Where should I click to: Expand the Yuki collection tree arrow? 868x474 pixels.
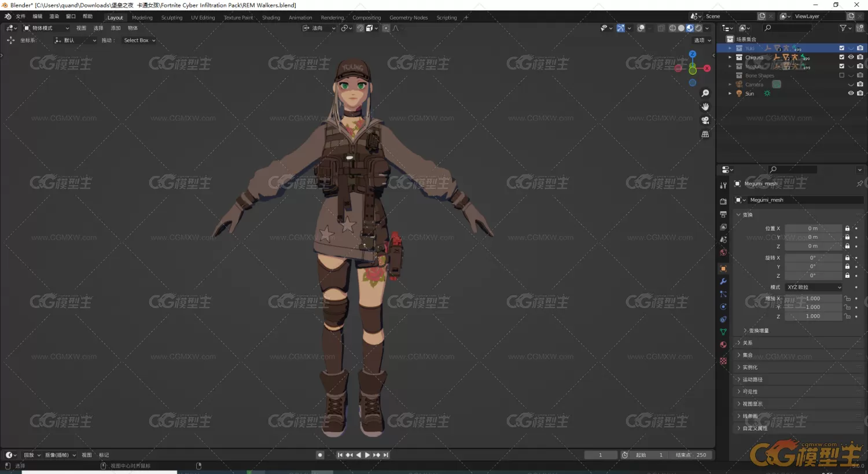click(730, 49)
